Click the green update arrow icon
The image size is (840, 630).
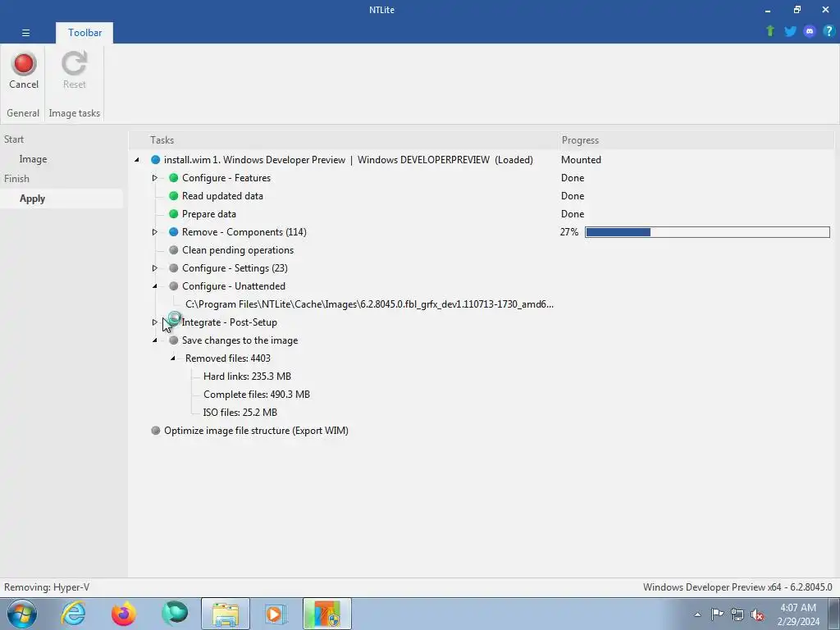(x=770, y=31)
